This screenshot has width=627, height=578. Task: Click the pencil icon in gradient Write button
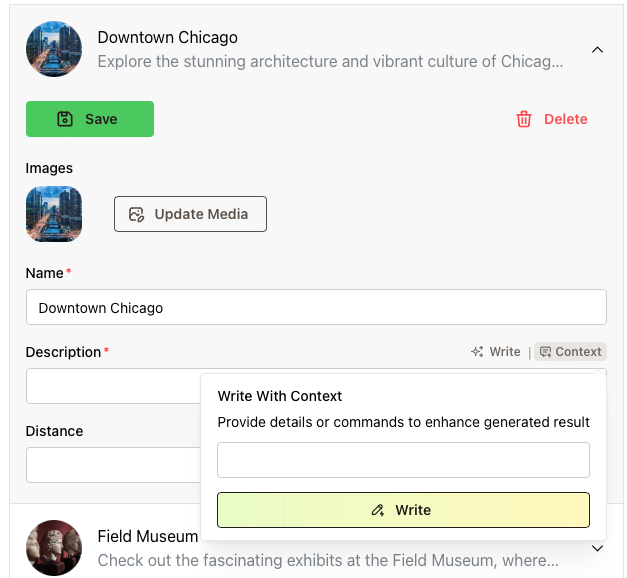[x=378, y=510]
